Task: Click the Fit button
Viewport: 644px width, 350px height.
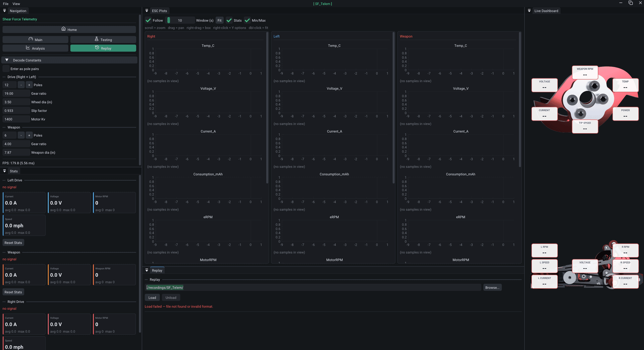Action: [x=219, y=20]
